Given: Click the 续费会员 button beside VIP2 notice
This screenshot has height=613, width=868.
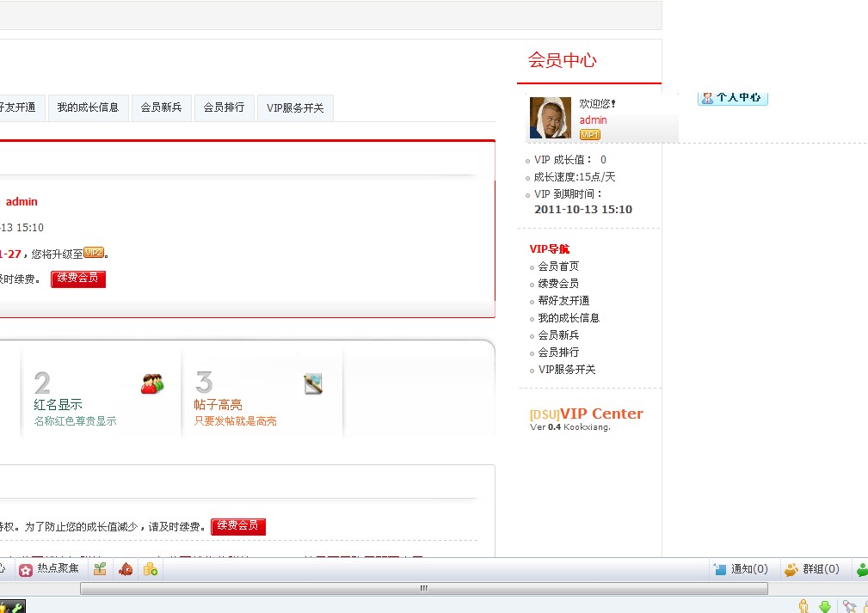Looking at the screenshot, I should click(x=78, y=279).
